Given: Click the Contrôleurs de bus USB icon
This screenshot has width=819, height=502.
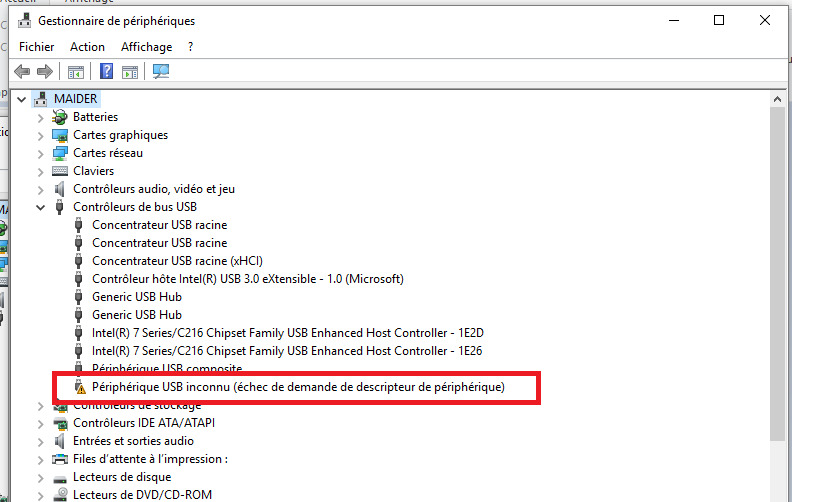Looking at the screenshot, I should (x=60, y=207).
